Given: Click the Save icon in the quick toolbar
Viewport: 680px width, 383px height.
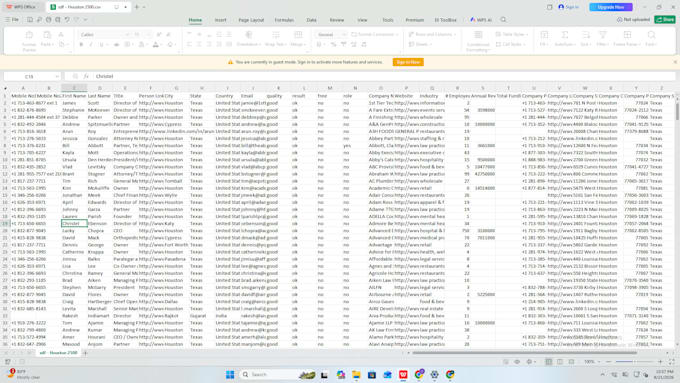Looking at the screenshot, I should 29,20.
